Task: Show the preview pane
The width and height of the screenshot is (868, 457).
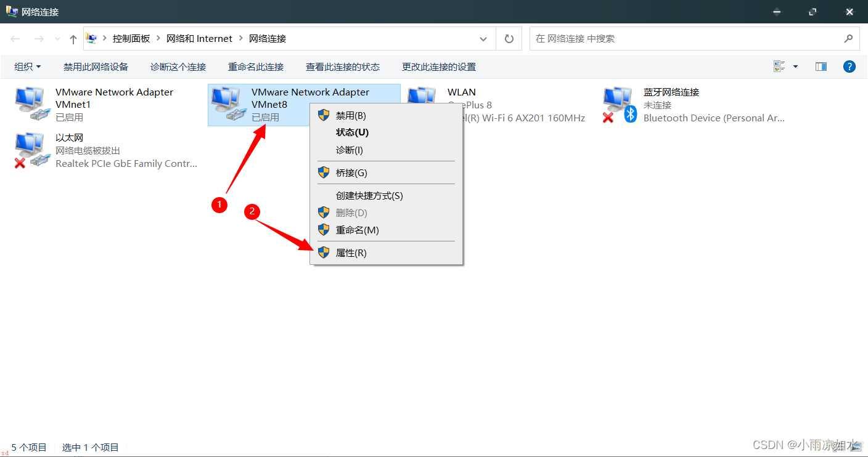Action: click(x=821, y=67)
